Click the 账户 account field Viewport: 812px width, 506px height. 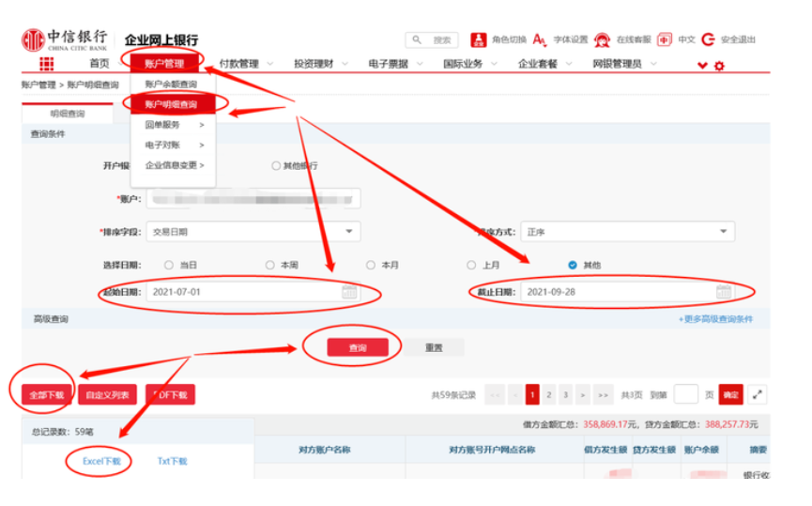253,199
